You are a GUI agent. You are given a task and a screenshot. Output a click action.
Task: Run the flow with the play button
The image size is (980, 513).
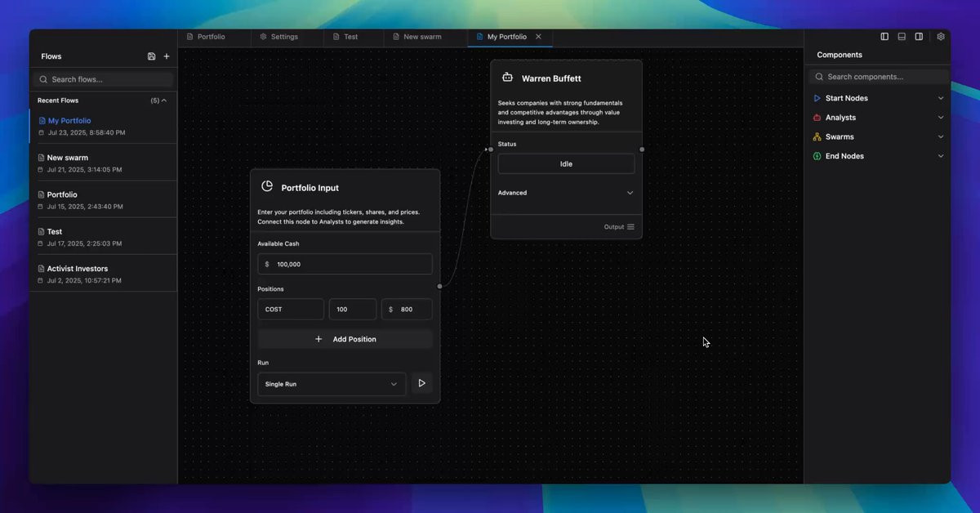click(x=421, y=383)
